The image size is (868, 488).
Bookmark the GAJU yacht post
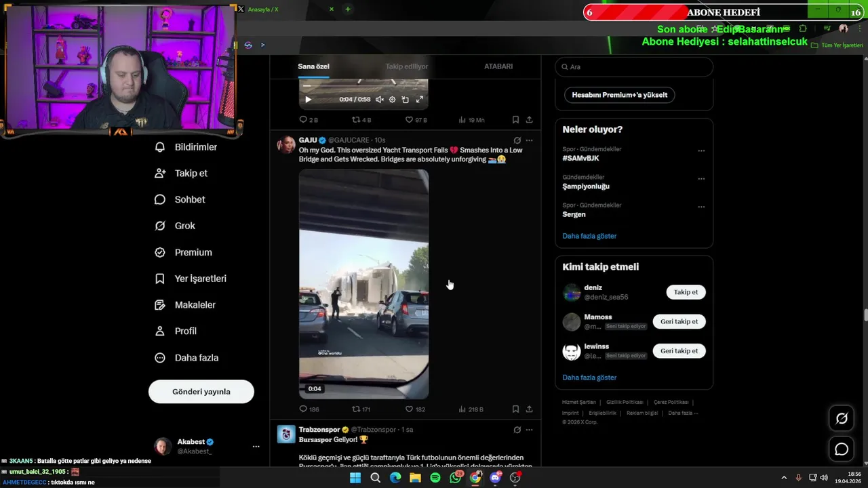tap(515, 409)
